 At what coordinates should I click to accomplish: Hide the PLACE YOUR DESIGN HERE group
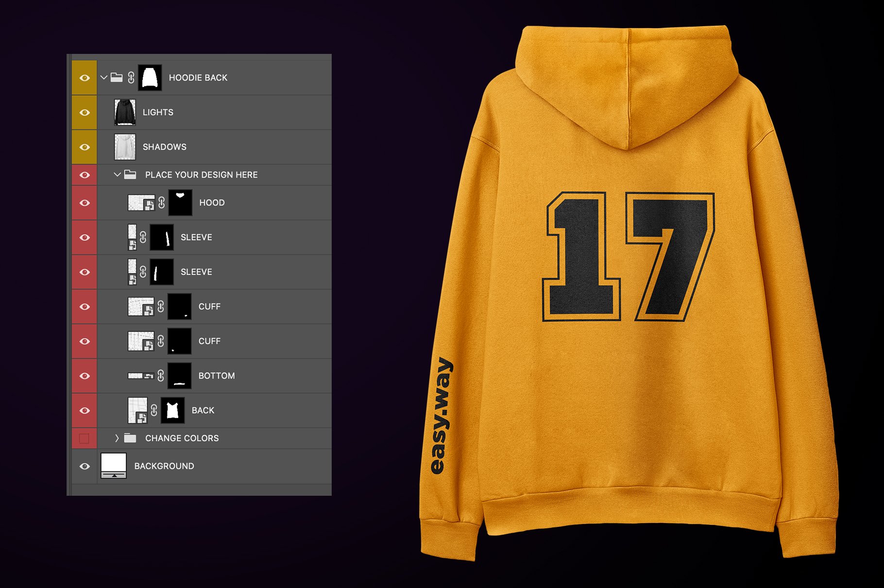pyautogui.click(x=85, y=175)
